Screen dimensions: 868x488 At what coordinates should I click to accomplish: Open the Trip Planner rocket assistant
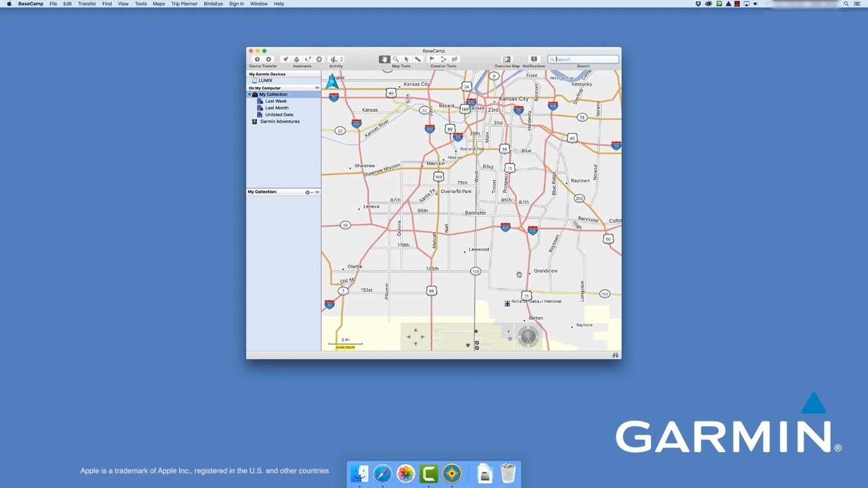click(x=285, y=60)
